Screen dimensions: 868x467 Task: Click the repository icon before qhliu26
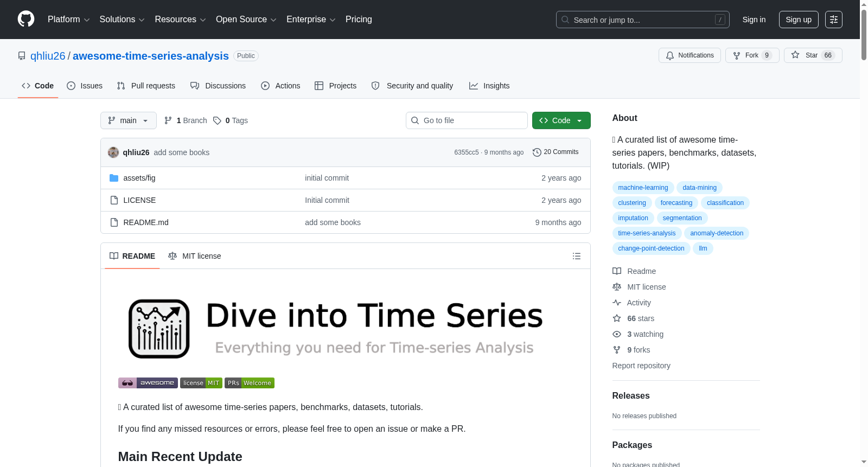22,56
